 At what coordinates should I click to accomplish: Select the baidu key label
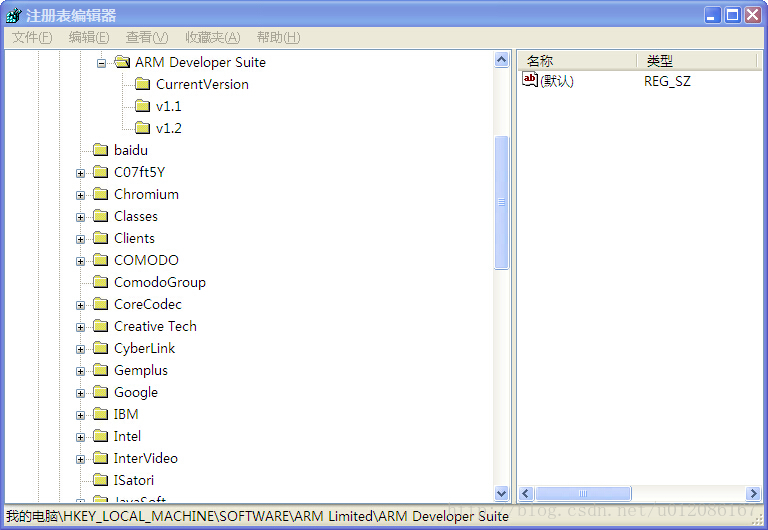[131, 150]
